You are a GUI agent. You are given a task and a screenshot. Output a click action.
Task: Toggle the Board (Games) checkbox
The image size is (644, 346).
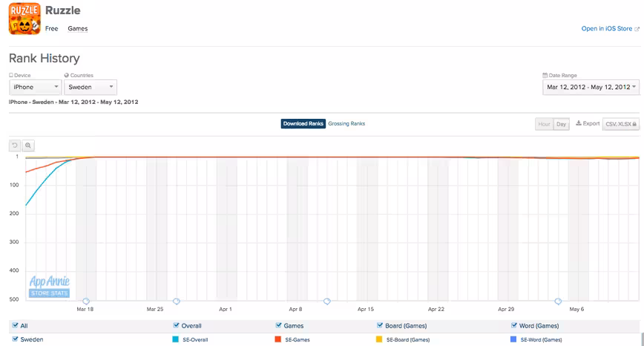coord(380,325)
